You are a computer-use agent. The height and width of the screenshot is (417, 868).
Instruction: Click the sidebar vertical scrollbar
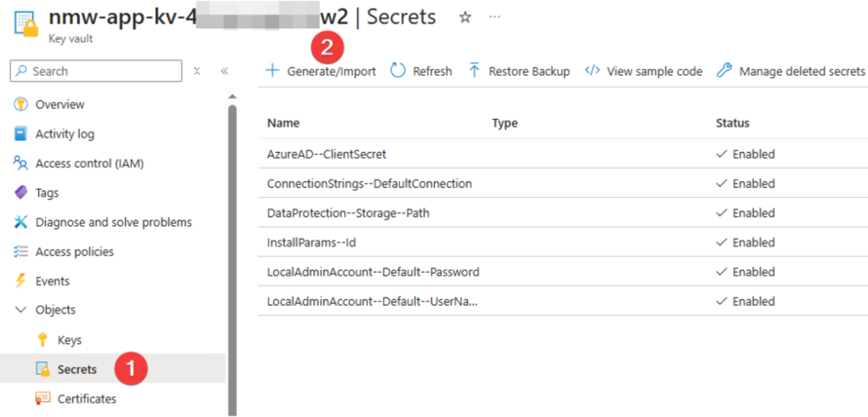point(232,260)
